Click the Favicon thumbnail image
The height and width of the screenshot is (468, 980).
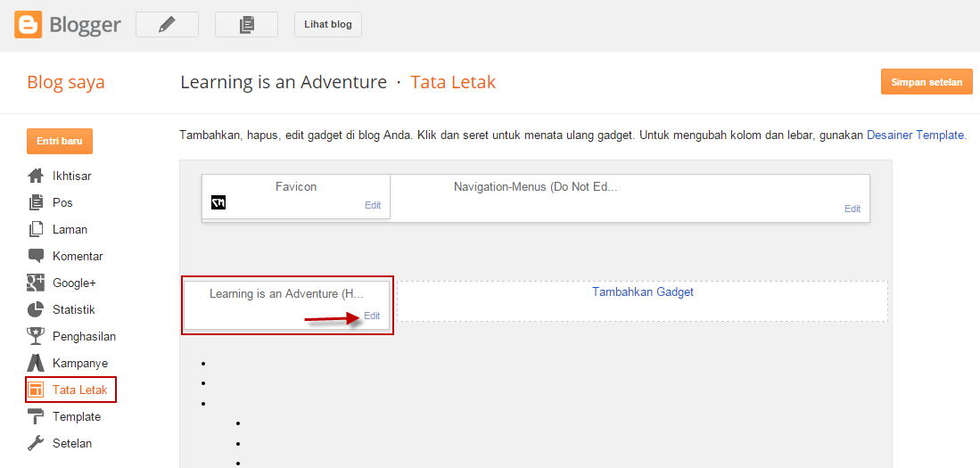click(219, 203)
